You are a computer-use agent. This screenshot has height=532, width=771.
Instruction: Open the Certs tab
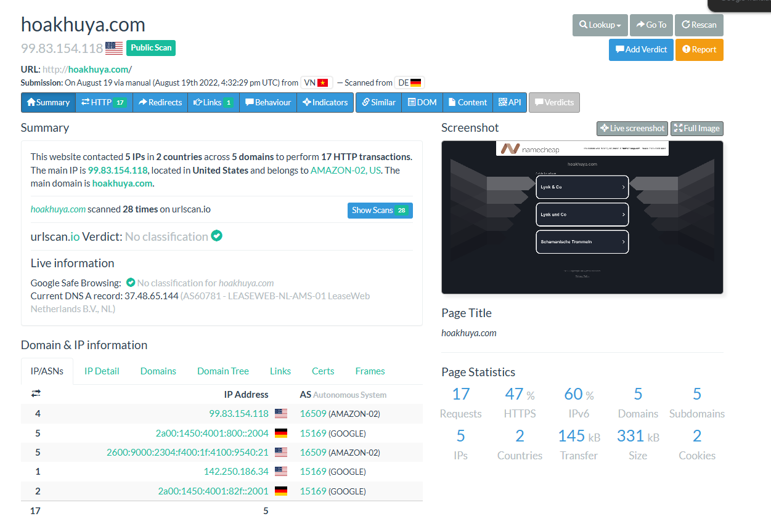coord(323,371)
